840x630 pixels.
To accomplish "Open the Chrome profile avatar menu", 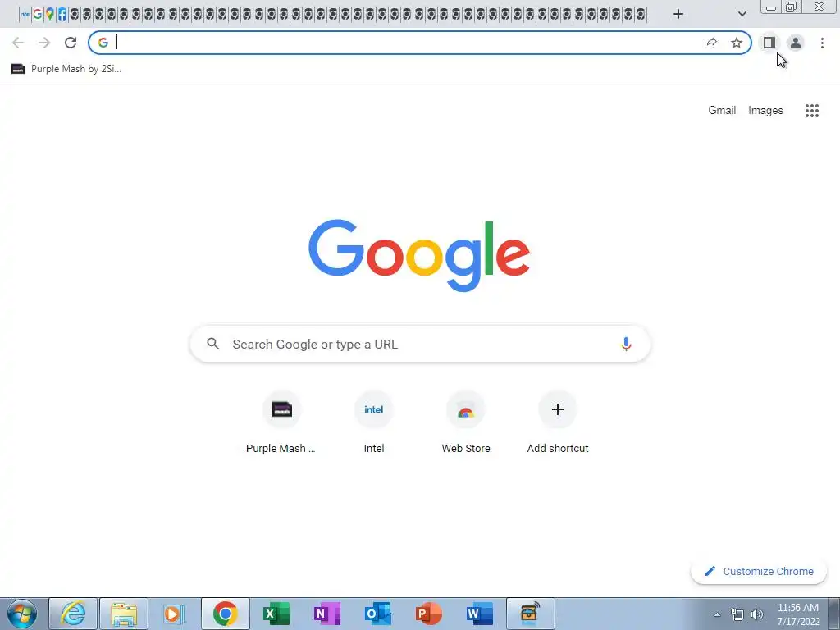I will coord(796,43).
